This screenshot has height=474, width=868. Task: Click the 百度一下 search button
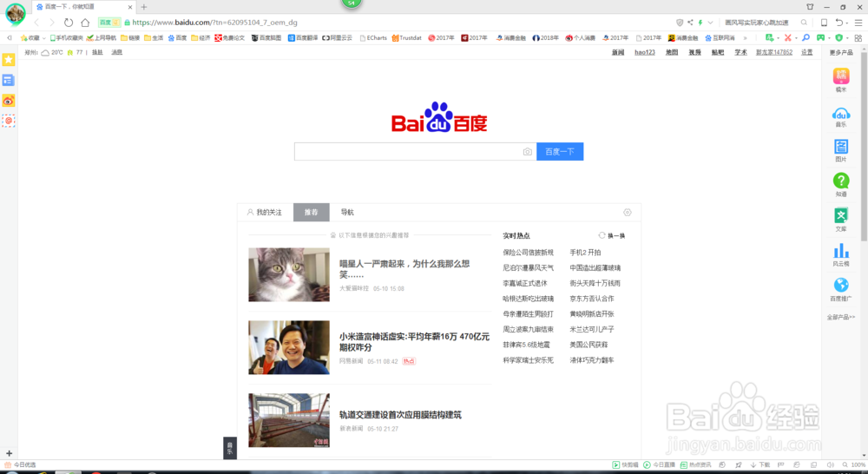coord(560,152)
